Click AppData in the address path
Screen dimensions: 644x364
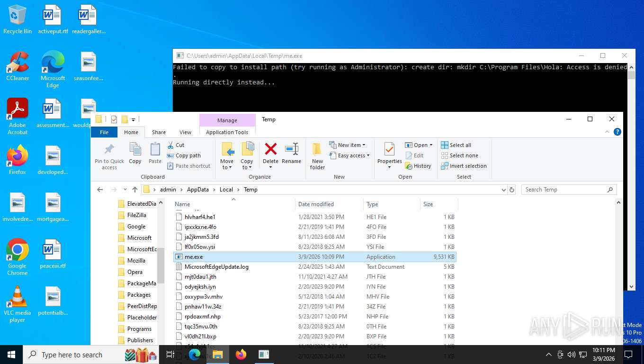pos(197,190)
